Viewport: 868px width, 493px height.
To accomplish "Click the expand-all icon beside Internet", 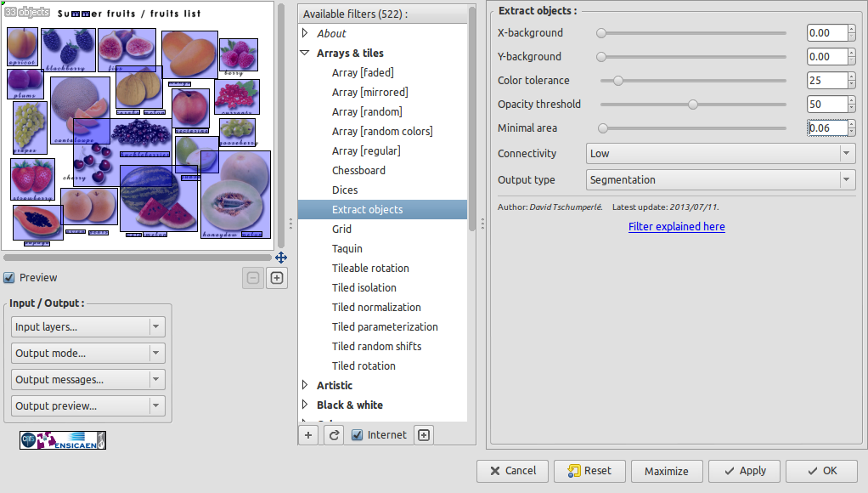I will [x=424, y=435].
